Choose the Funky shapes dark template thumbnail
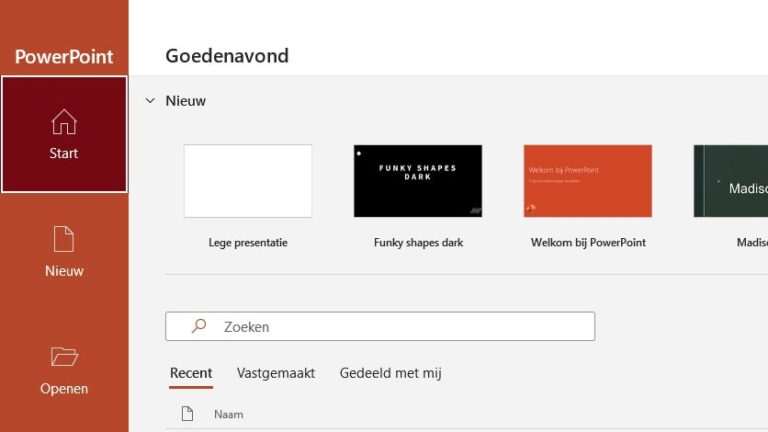 click(418, 181)
